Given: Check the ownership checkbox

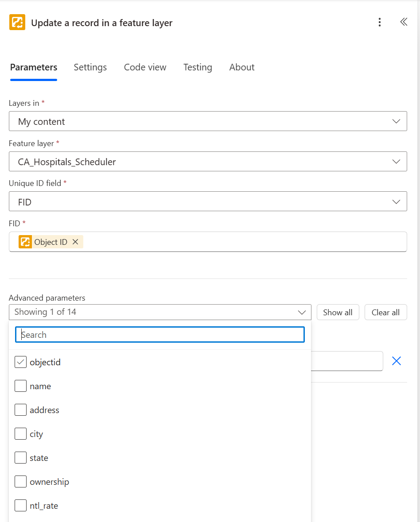Looking at the screenshot, I should [x=20, y=481].
